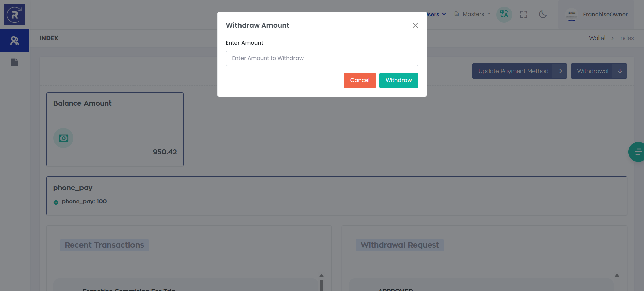Click the Update Payment Method button
Image resolution: width=644 pixels, height=291 pixels.
tap(519, 71)
